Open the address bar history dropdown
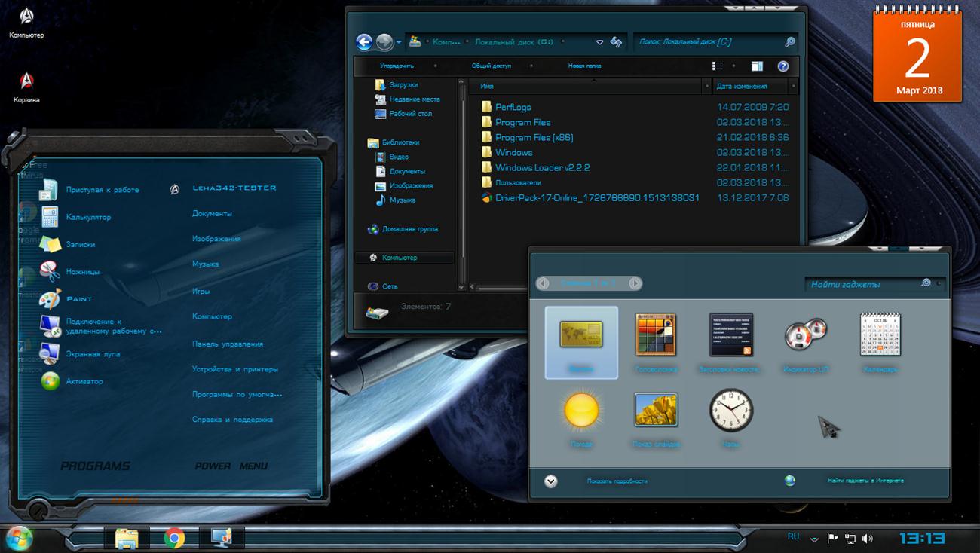 coord(600,42)
